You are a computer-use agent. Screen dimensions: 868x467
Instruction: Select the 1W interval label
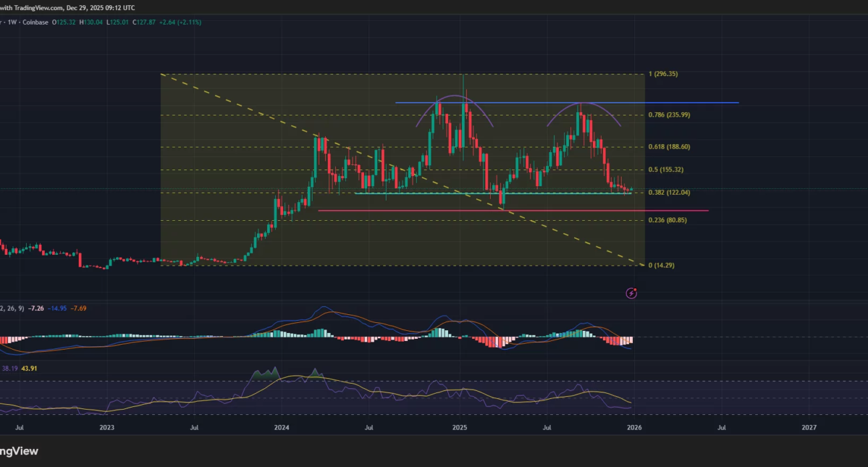click(x=11, y=22)
